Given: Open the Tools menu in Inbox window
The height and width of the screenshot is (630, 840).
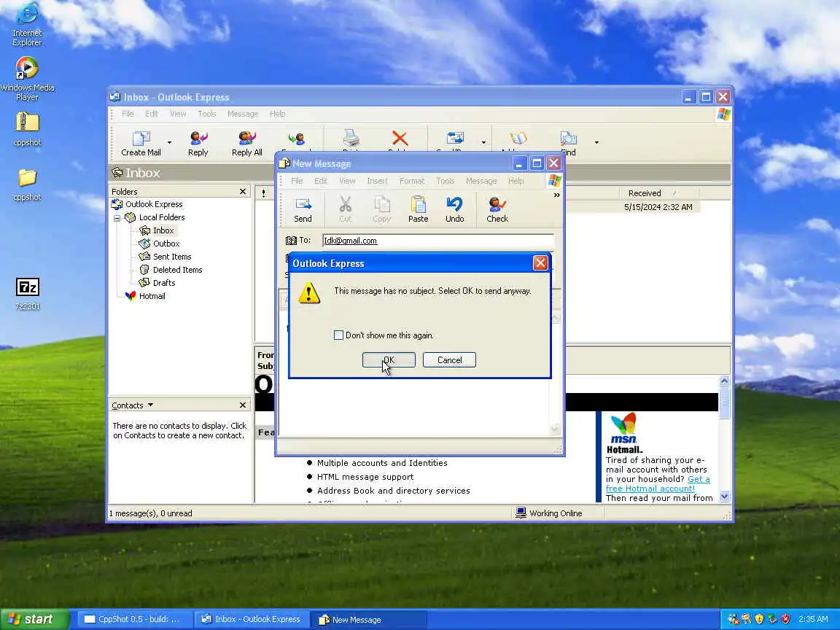Looking at the screenshot, I should [x=207, y=114].
